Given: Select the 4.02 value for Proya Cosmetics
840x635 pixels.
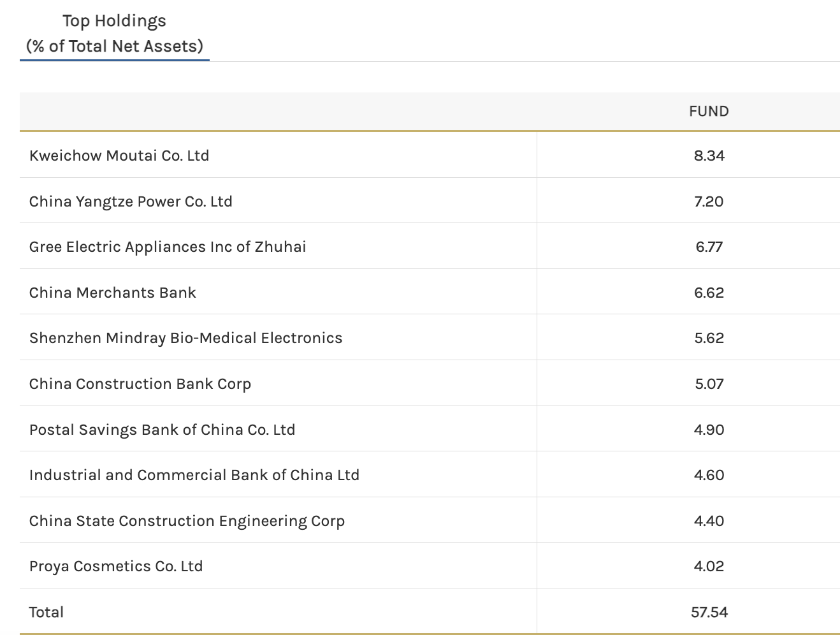Looking at the screenshot, I should click(x=709, y=566).
